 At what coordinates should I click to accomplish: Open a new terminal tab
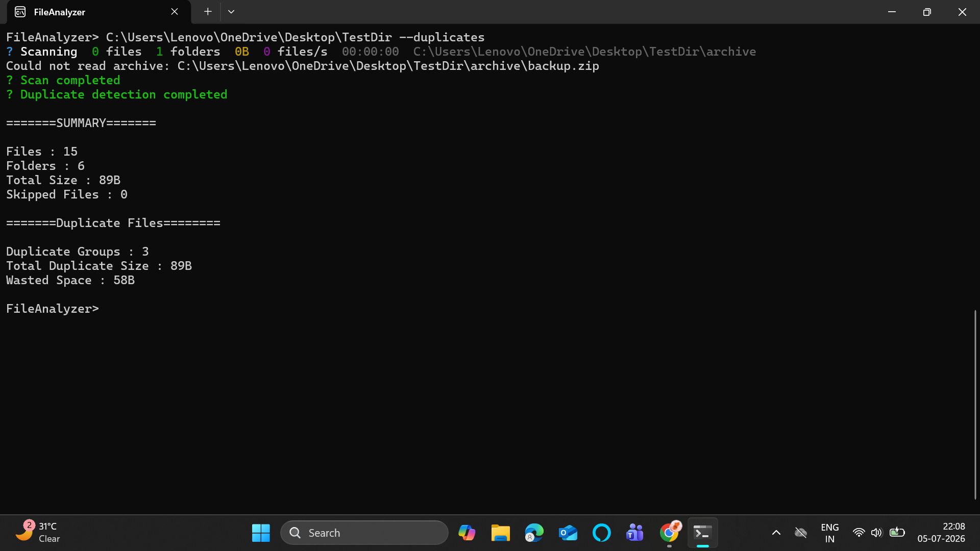(x=208, y=12)
